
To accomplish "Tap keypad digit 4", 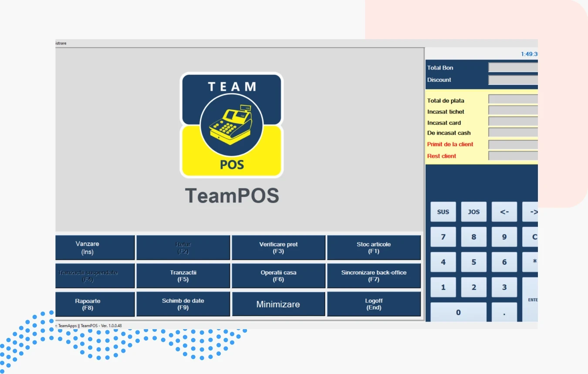I will (443, 262).
